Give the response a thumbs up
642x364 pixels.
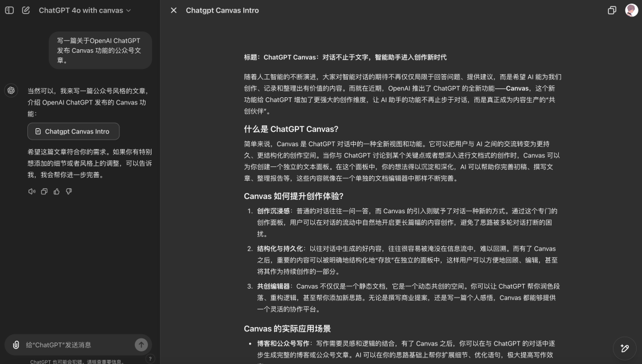point(56,191)
